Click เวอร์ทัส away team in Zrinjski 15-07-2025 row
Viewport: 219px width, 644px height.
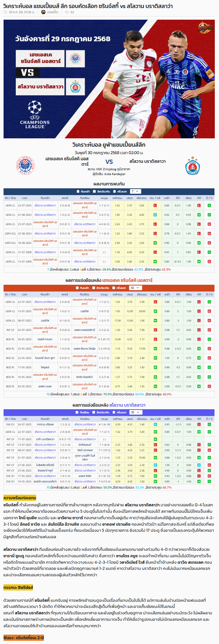click(x=85, y=311)
